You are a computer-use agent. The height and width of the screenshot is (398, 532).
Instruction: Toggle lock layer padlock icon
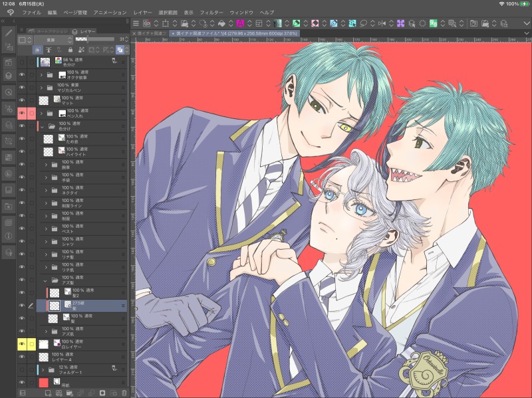[x=70, y=50]
